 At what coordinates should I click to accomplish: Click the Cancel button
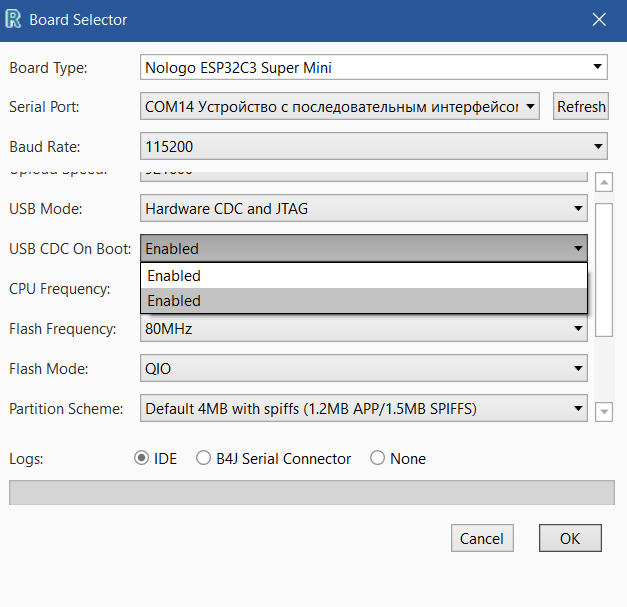482,538
